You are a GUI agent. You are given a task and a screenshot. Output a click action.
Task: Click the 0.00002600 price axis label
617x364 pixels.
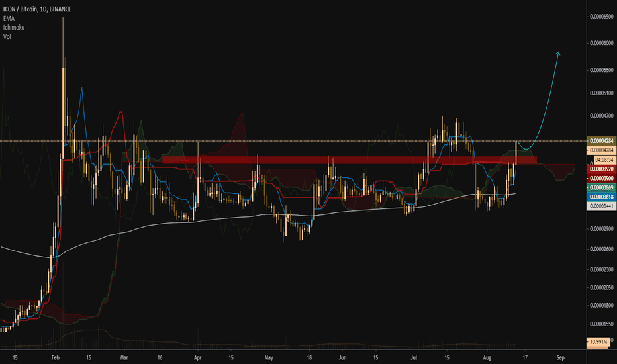(x=601, y=249)
